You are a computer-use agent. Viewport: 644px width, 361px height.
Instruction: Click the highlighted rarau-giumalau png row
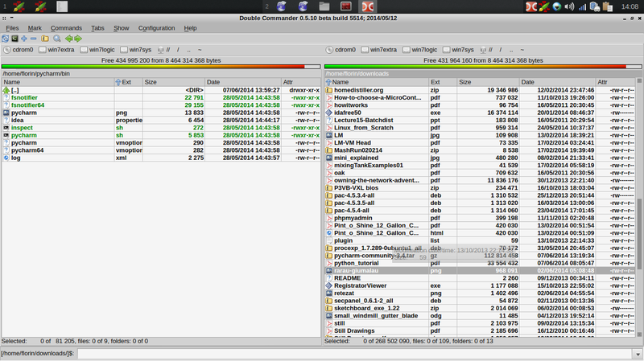pos(480,271)
